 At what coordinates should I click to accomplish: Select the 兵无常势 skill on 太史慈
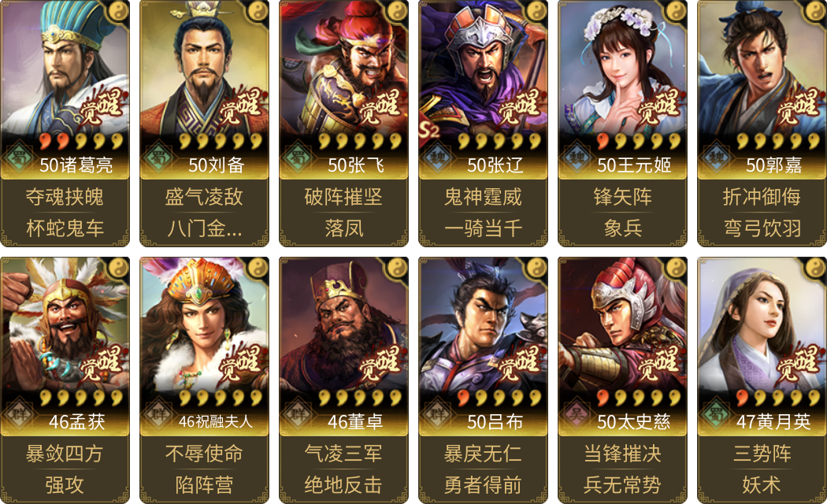click(622, 485)
